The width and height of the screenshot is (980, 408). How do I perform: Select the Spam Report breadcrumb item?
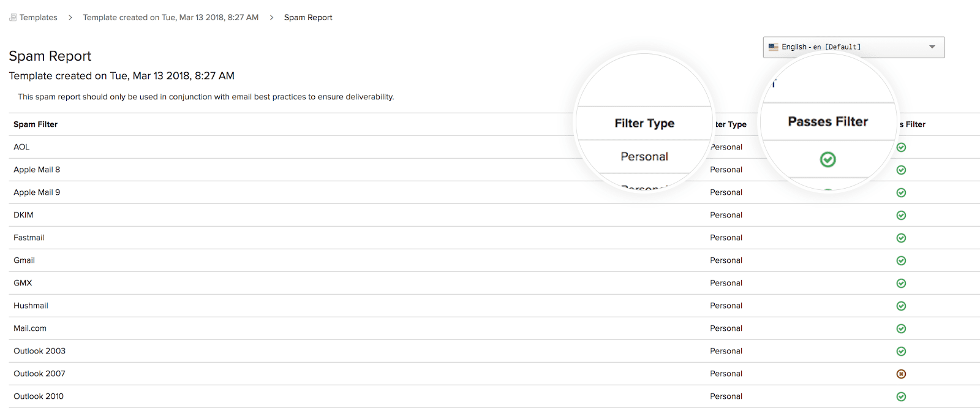tap(308, 17)
